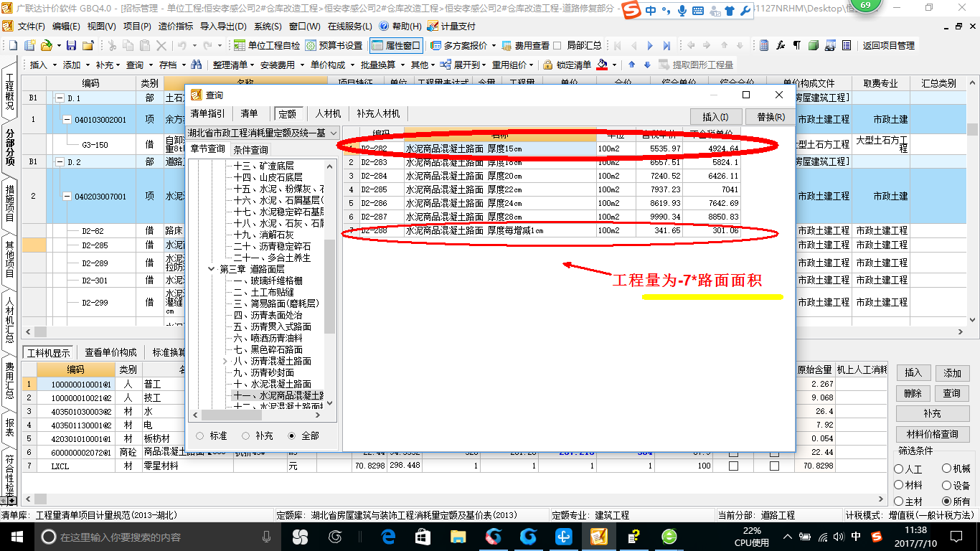Screen dimensions: 980x551
Task: Select the 全部 radio button
Action: pos(292,435)
